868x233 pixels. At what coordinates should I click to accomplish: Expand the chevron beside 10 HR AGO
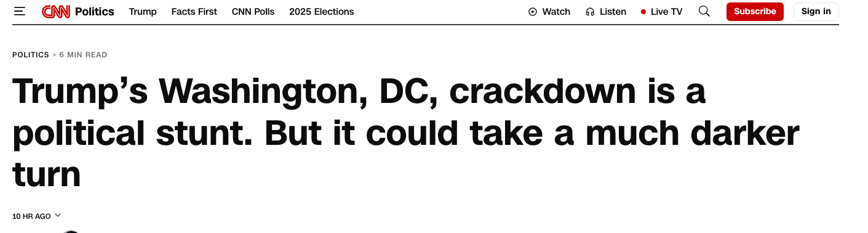pyautogui.click(x=58, y=216)
